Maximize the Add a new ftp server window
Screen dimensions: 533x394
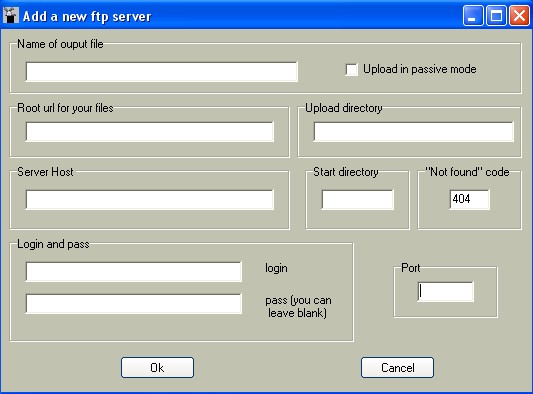point(496,16)
